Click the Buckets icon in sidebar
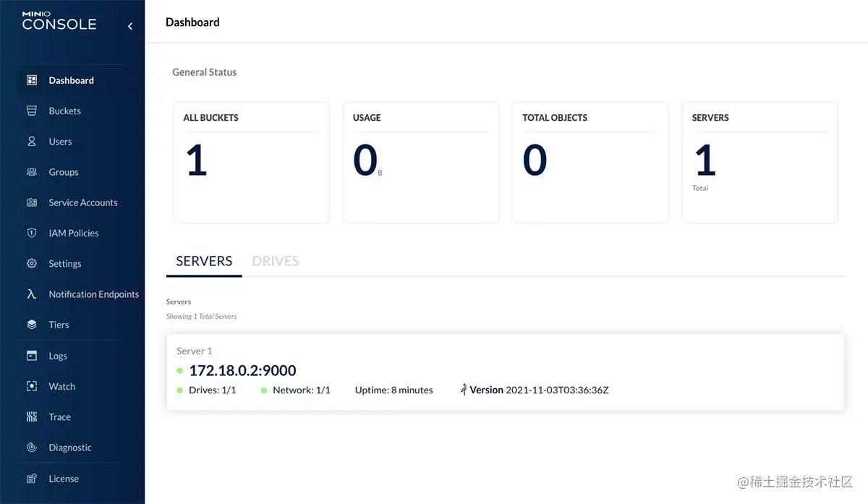The height and width of the screenshot is (504, 868). coord(31,111)
